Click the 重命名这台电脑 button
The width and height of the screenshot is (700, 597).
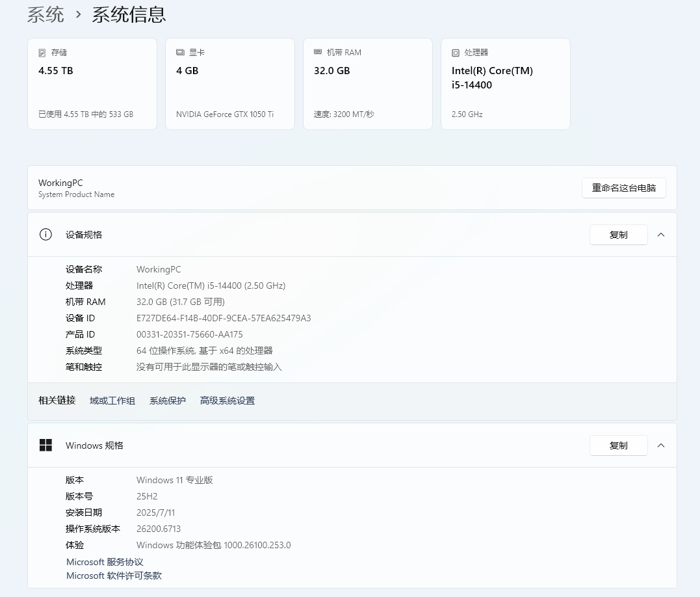click(x=623, y=188)
